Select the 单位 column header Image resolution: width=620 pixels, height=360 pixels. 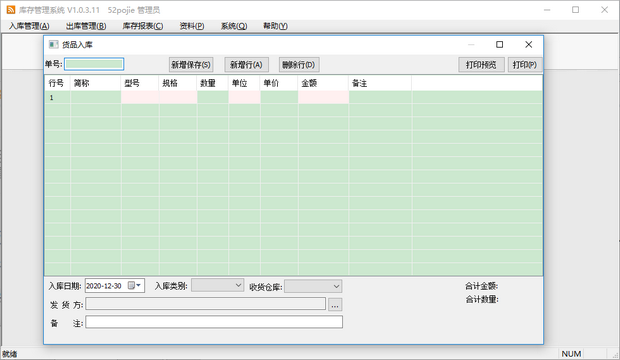244,83
